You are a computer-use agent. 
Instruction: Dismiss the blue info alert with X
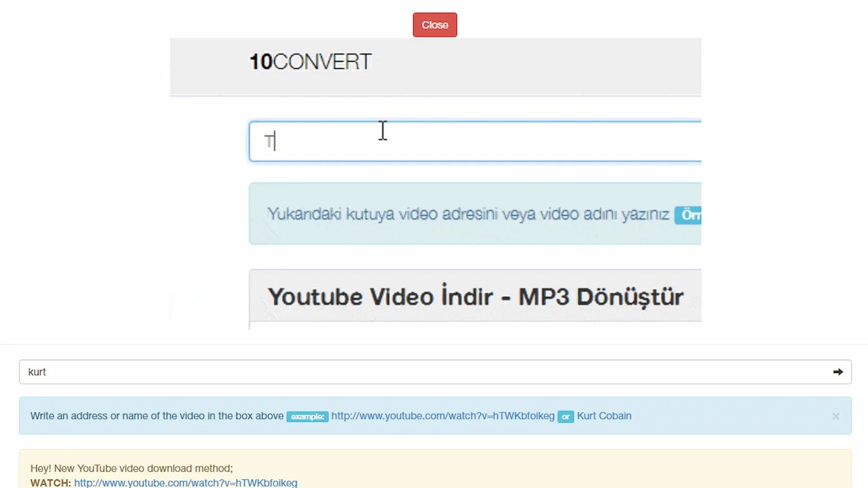(x=835, y=416)
